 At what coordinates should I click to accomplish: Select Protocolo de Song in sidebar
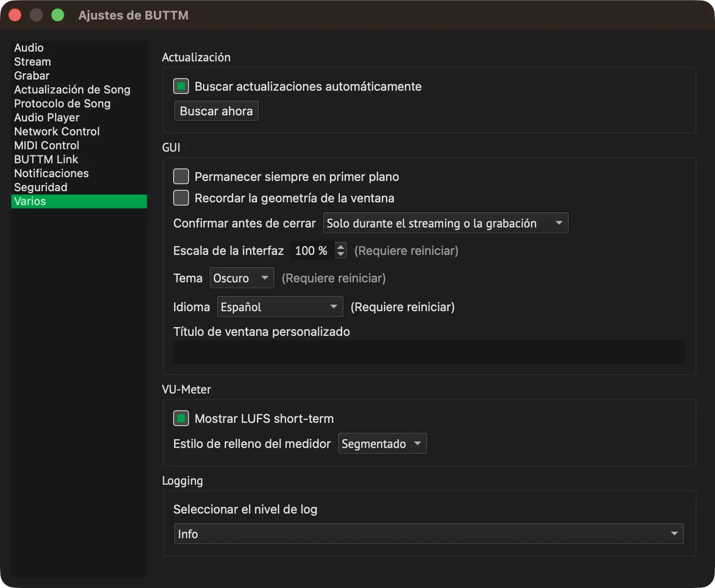click(79, 104)
